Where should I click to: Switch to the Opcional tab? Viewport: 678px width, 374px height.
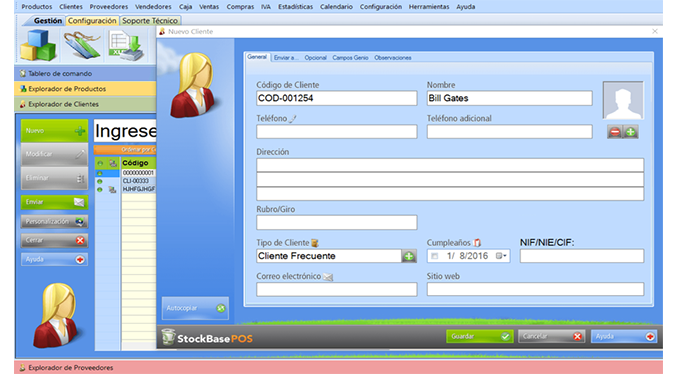point(315,58)
